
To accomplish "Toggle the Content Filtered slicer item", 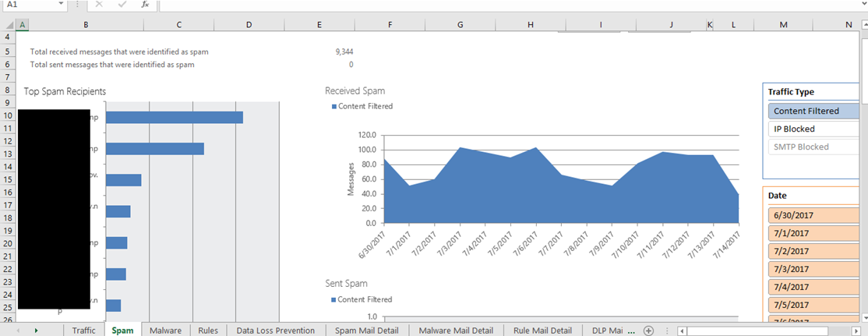I will click(x=813, y=111).
